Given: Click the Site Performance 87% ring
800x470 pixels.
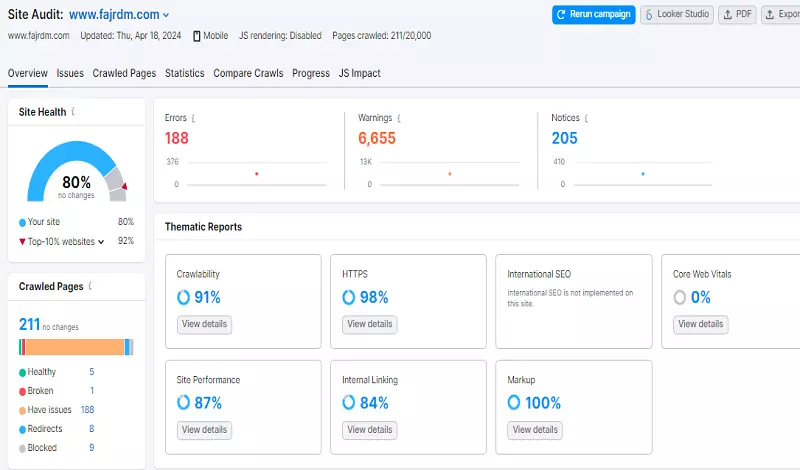Looking at the screenshot, I should pos(183,403).
